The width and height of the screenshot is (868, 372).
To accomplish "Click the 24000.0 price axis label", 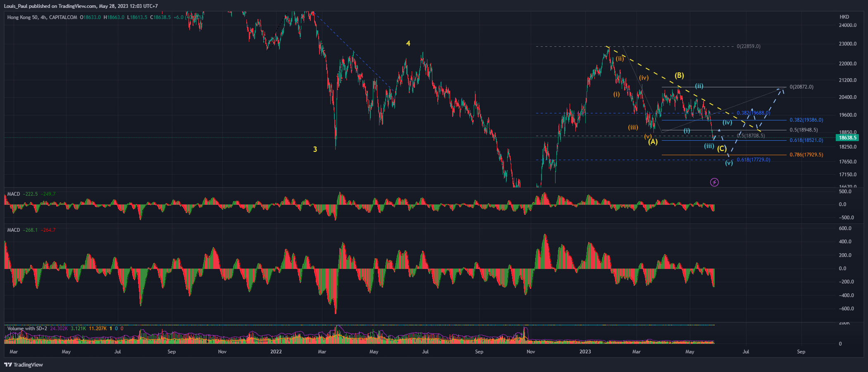I will [848, 25].
